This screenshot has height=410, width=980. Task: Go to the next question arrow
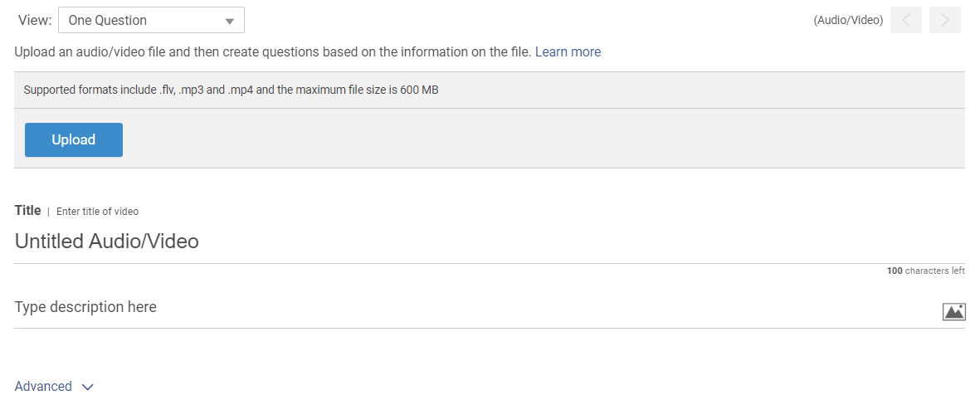coord(945,21)
